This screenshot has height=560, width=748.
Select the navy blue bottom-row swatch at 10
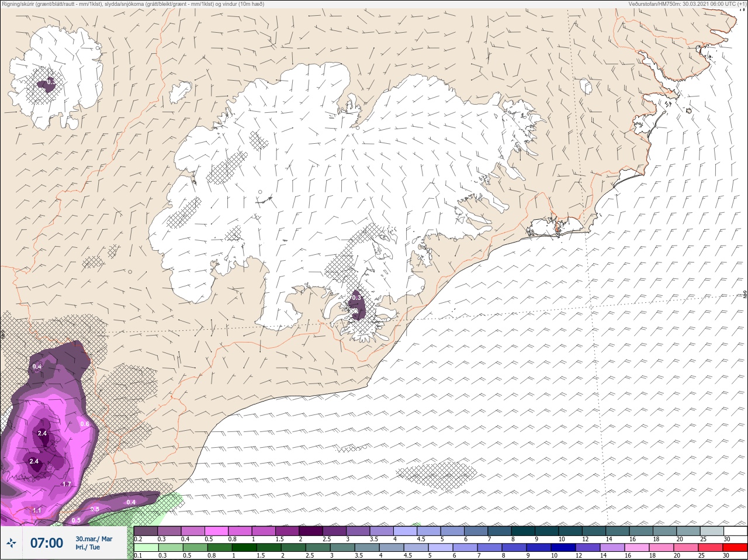click(564, 548)
